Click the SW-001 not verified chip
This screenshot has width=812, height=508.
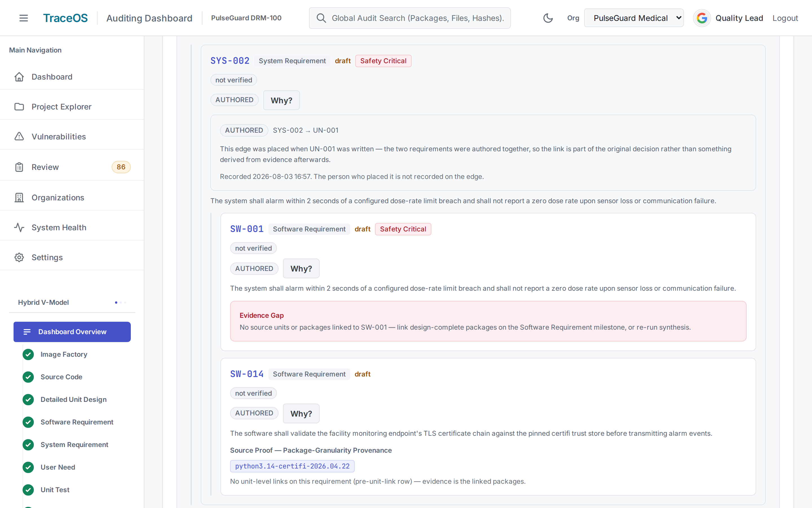[253, 248]
